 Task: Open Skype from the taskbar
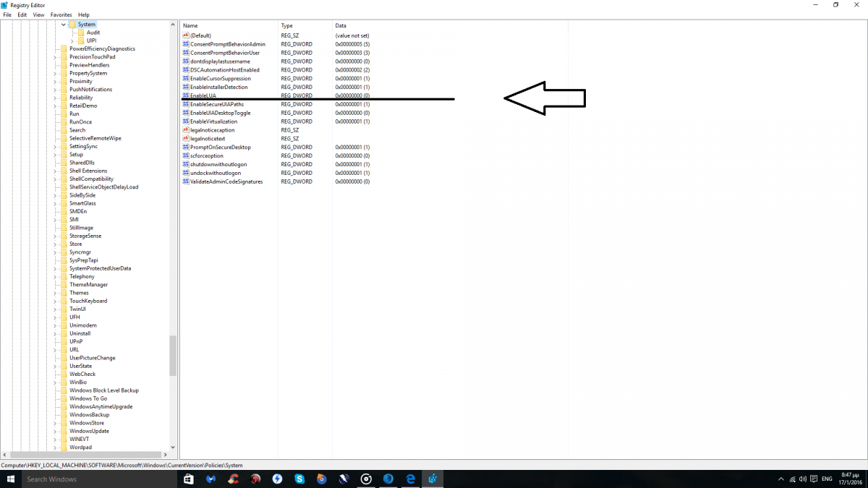point(299,479)
